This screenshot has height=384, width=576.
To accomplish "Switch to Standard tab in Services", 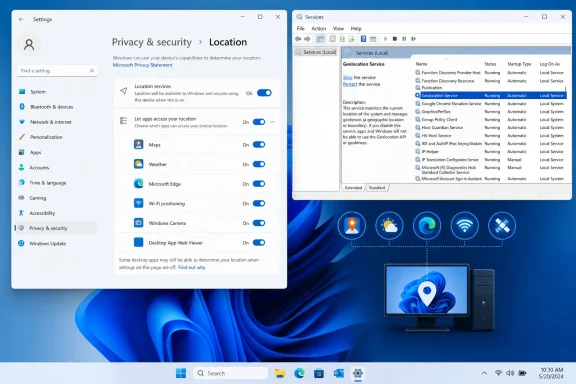I will (377, 188).
